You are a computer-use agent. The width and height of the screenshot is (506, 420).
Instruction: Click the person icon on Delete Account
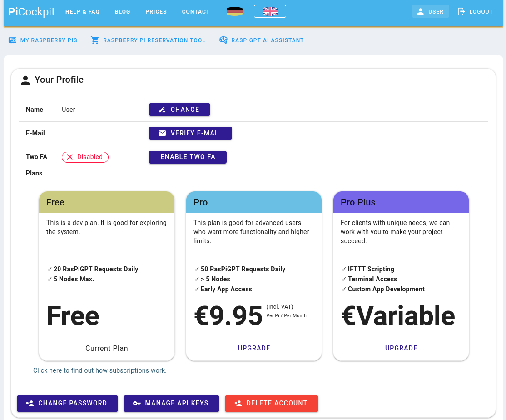tap(238, 403)
